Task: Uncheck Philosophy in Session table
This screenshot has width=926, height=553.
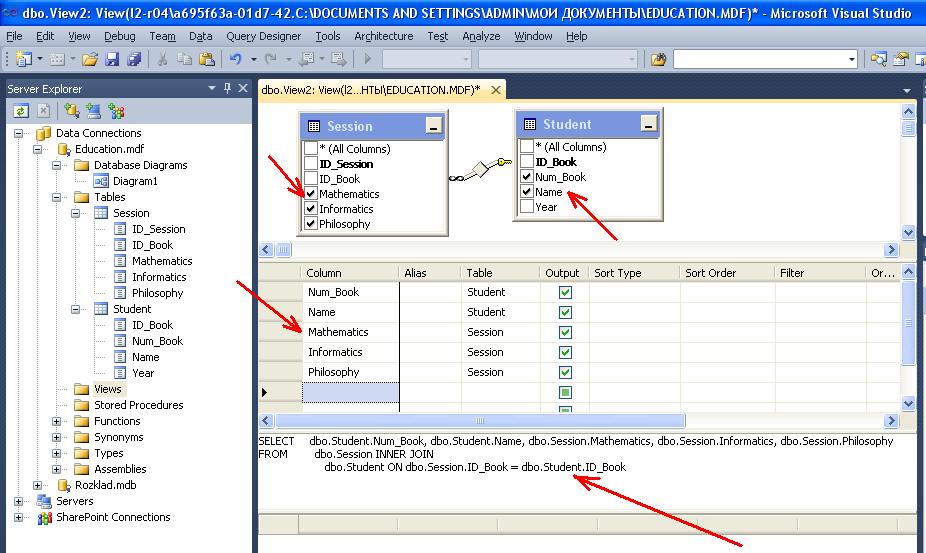Action: click(311, 223)
